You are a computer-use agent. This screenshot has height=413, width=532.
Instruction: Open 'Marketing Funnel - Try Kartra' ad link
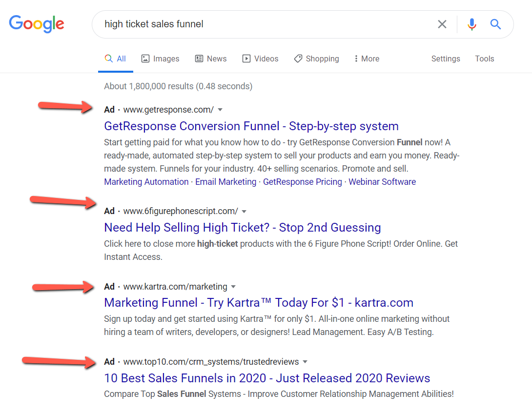point(259,303)
